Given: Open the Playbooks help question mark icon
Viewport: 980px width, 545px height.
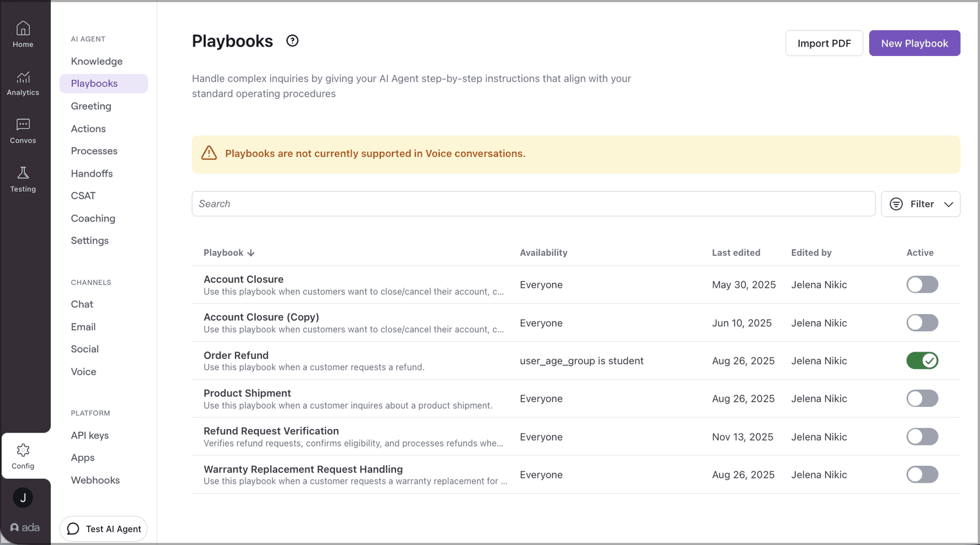Looking at the screenshot, I should (292, 40).
